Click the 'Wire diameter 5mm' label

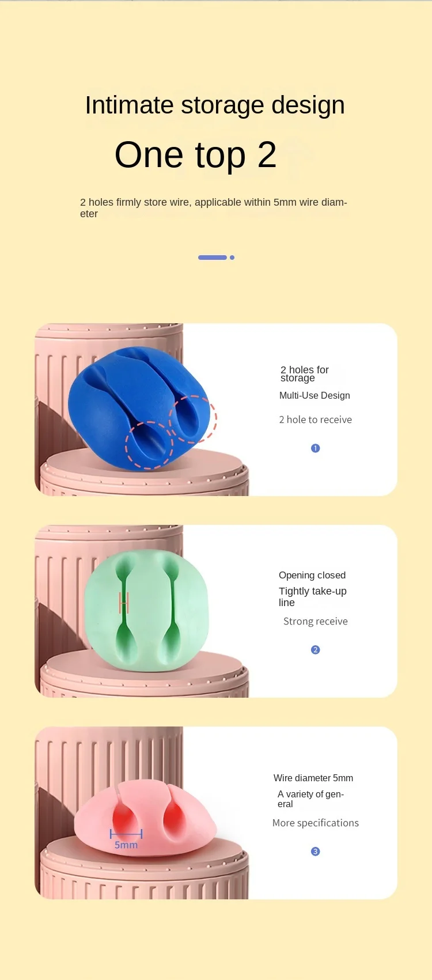(x=313, y=778)
